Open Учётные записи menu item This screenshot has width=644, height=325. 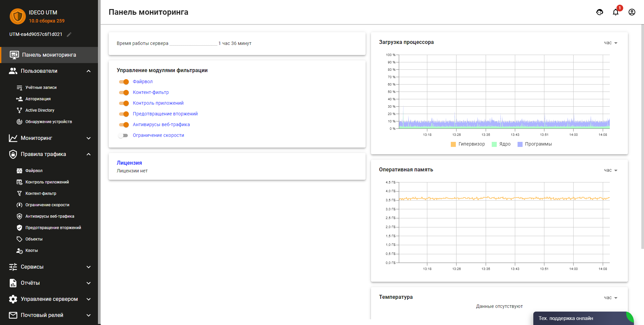tap(41, 88)
